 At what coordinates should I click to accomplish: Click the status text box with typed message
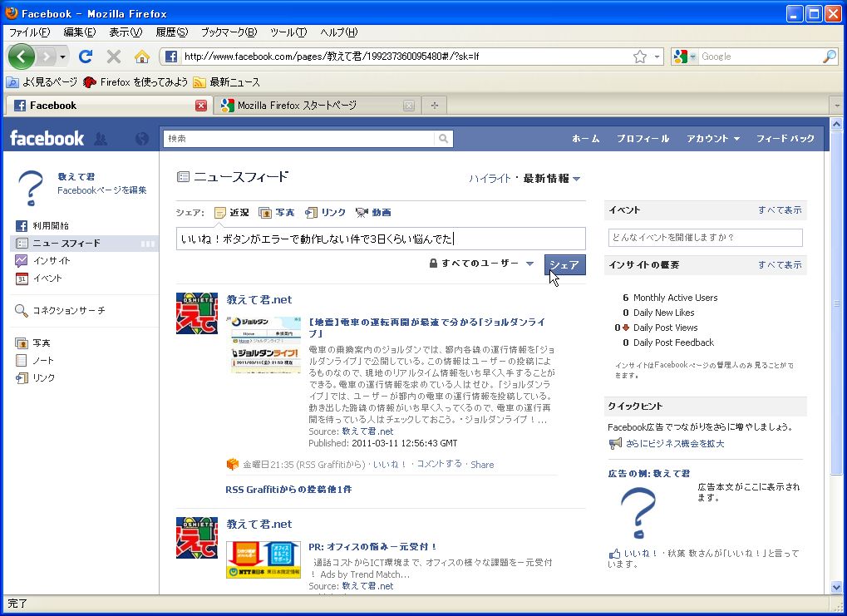381,239
